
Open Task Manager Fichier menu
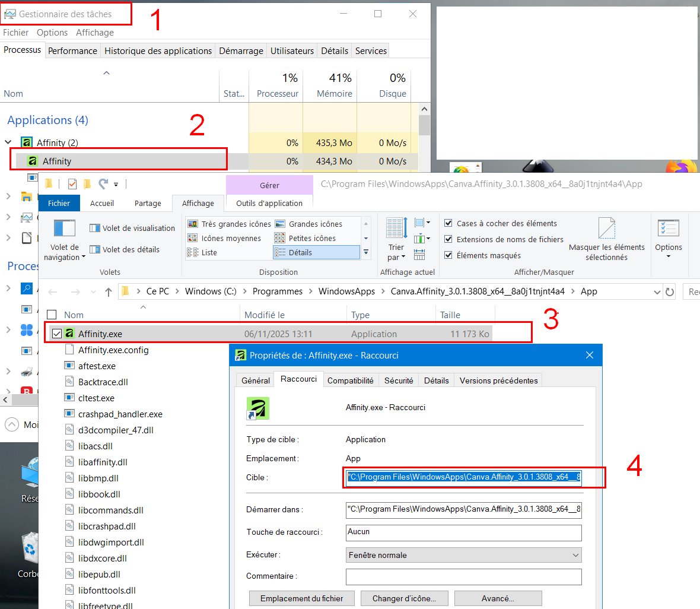click(x=15, y=33)
